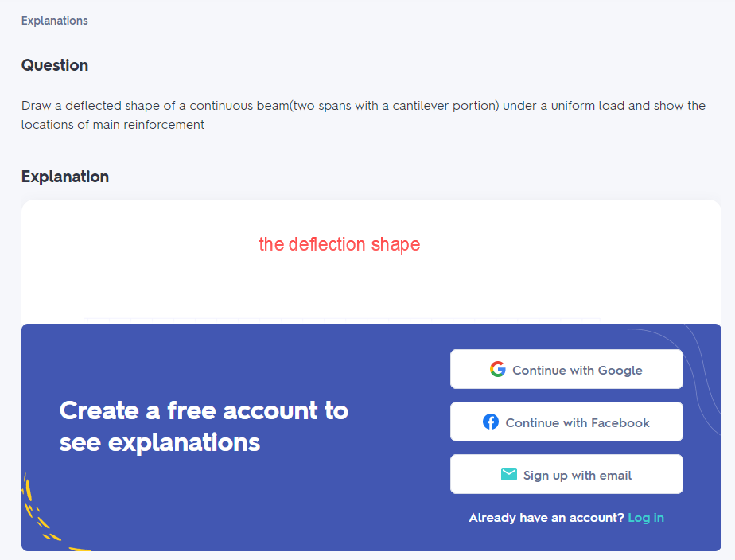Click the Facebook logo icon
Viewport: 735px width, 560px height.
point(490,422)
